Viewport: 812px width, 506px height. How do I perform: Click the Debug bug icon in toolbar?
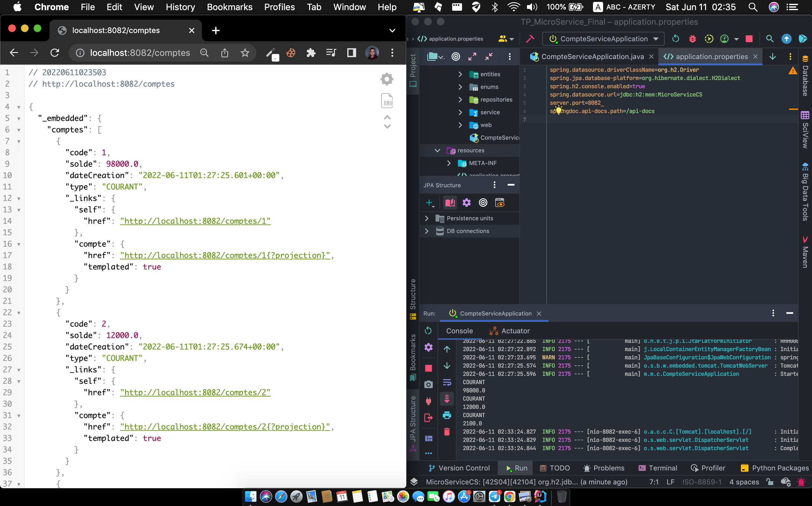point(692,39)
